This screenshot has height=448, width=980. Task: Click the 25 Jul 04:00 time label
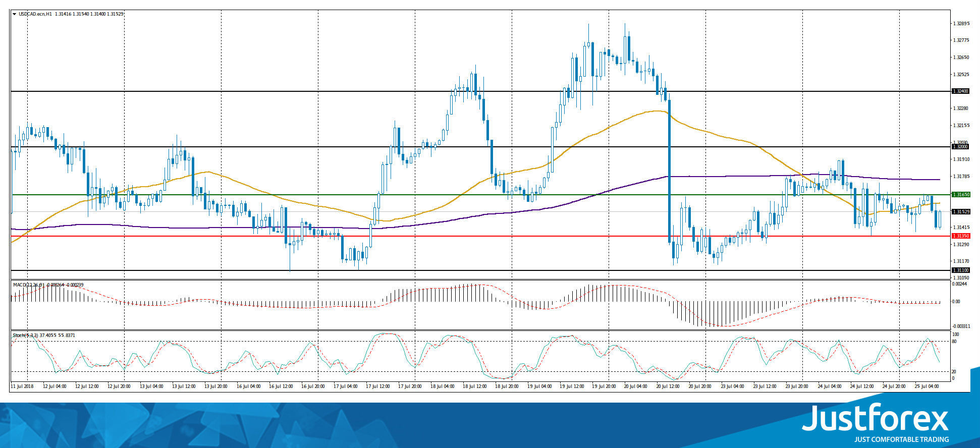(927, 386)
